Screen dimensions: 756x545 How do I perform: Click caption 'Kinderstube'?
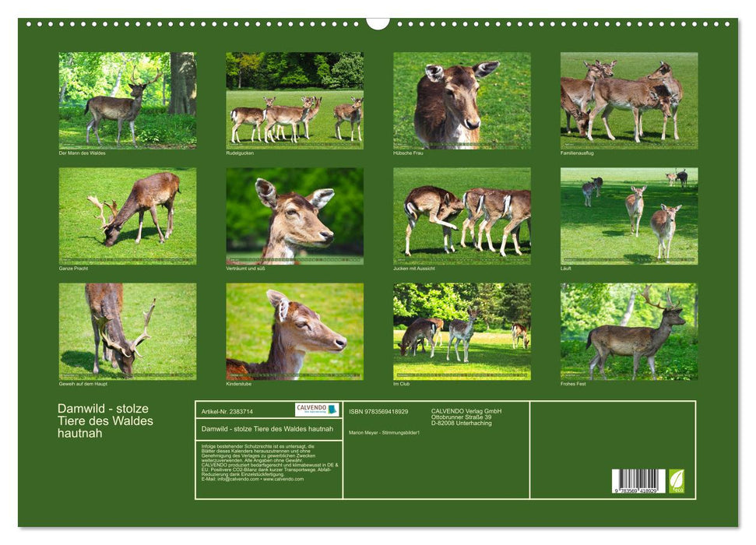pyautogui.click(x=239, y=384)
